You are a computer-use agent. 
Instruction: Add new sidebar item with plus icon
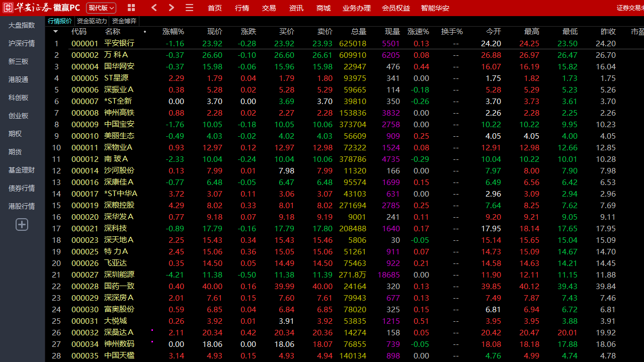tap(22, 225)
